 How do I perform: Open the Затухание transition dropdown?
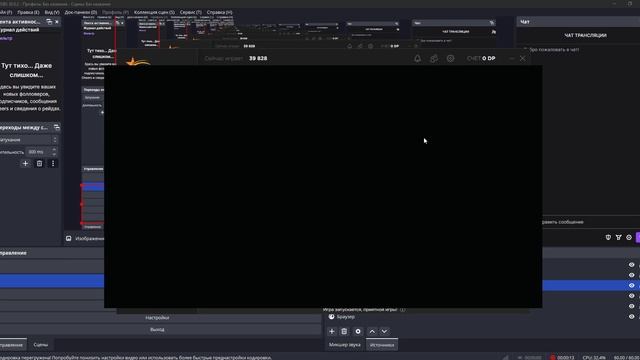pyautogui.click(x=29, y=140)
